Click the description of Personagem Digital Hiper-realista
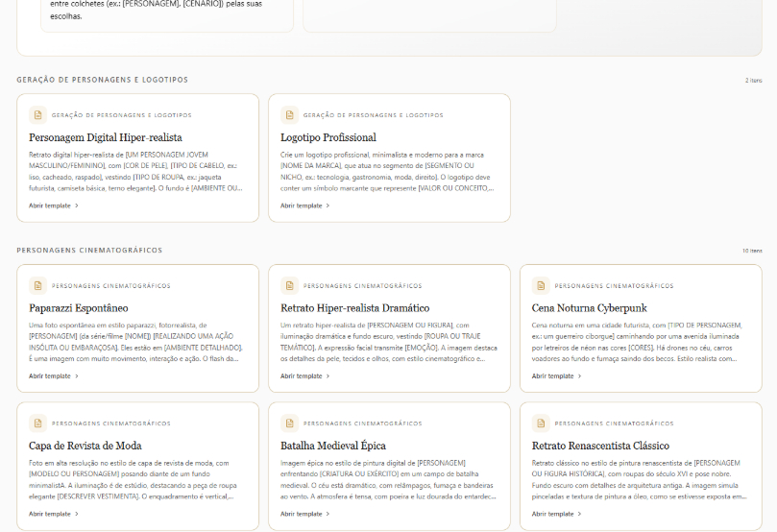The height and width of the screenshot is (532, 777). [135, 171]
